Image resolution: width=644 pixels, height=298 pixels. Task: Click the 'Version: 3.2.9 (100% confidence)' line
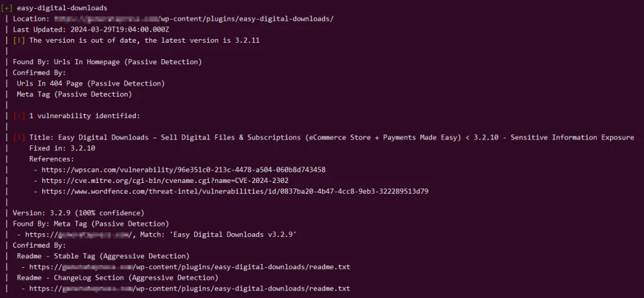78,212
